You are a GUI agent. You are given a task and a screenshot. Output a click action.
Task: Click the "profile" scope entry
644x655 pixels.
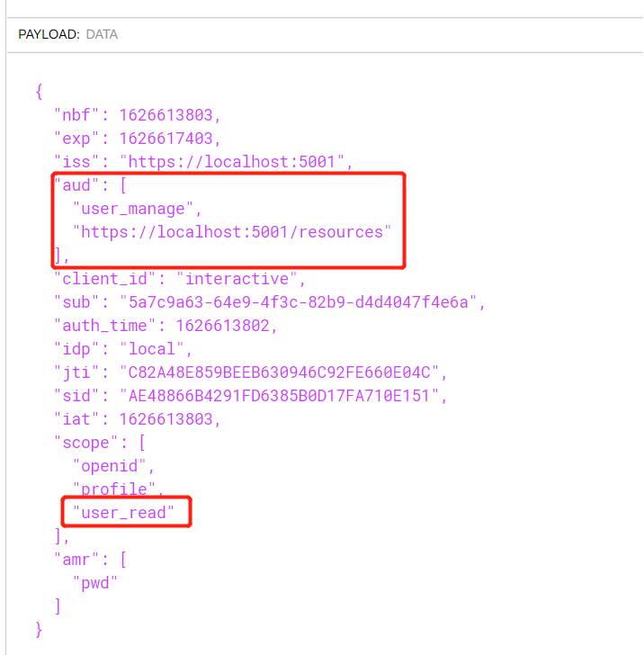[118, 489]
